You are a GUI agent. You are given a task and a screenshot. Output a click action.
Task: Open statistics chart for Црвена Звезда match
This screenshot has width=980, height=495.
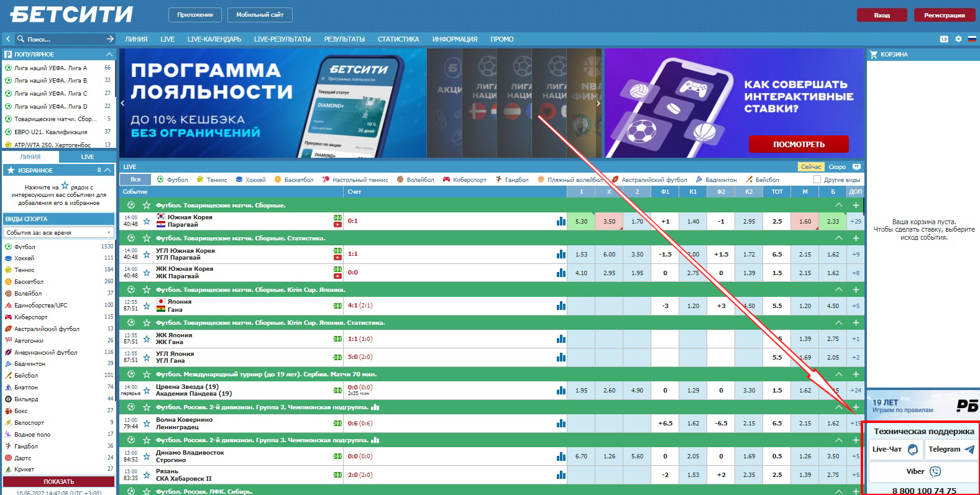(x=561, y=391)
